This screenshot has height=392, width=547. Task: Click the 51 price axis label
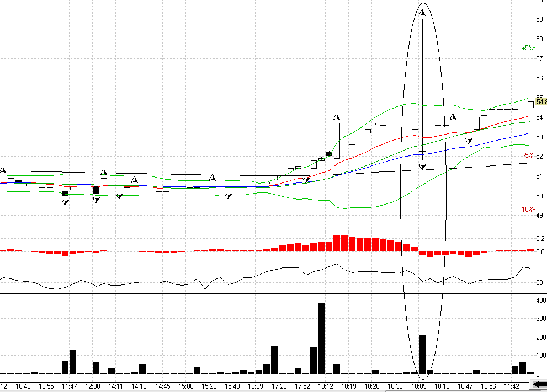(x=540, y=176)
